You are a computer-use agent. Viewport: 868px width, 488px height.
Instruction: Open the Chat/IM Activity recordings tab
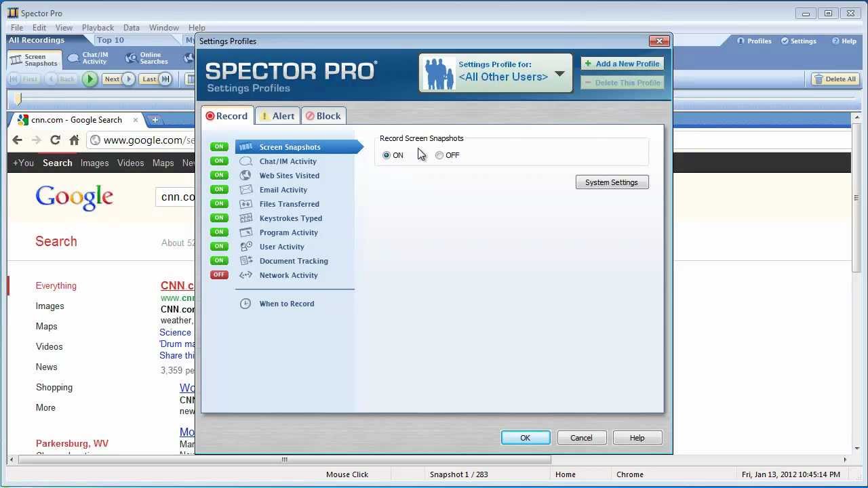(88, 59)
